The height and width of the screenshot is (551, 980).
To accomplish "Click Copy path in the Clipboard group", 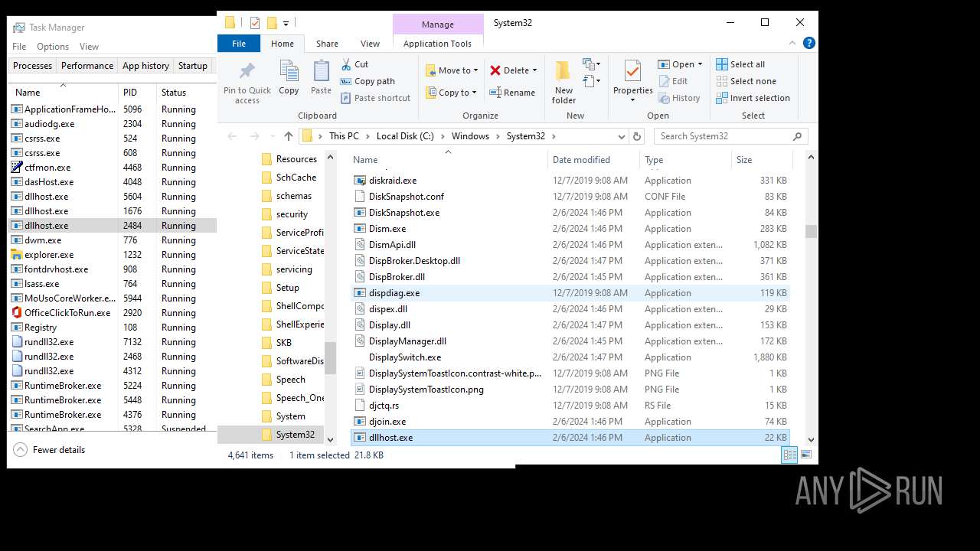I will pyautogui.click(x=367, y=81).
